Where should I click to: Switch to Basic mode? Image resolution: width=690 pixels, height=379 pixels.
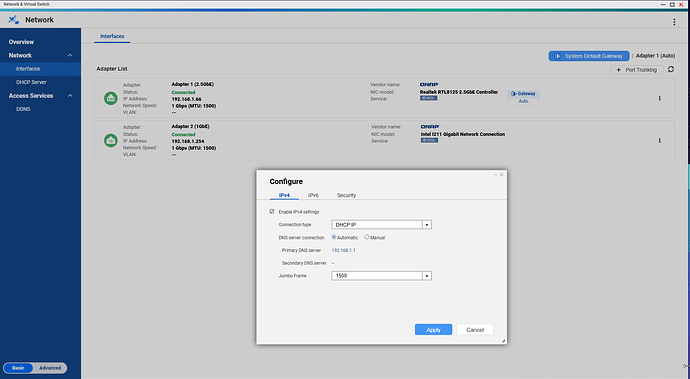[x=18, y=368]
